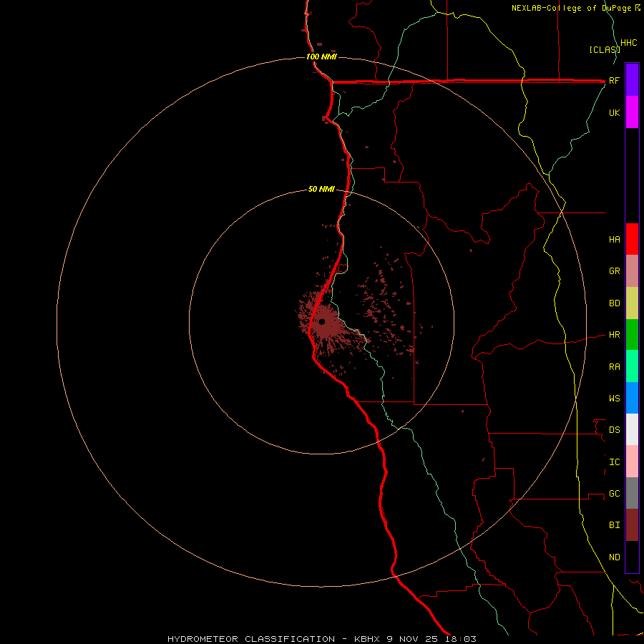
Task: Click the '18:03' timestamp in the caption
Action: (460, 639)
